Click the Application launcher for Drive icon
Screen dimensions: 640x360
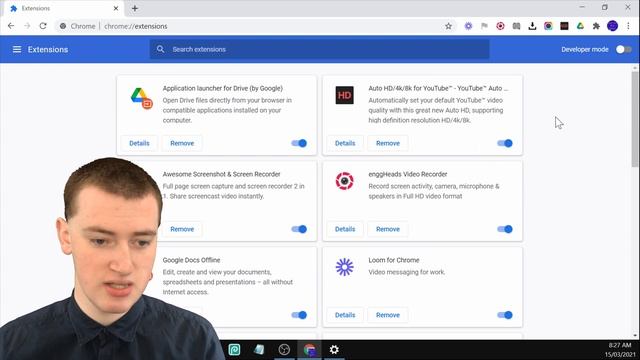(x=141, y=98)
